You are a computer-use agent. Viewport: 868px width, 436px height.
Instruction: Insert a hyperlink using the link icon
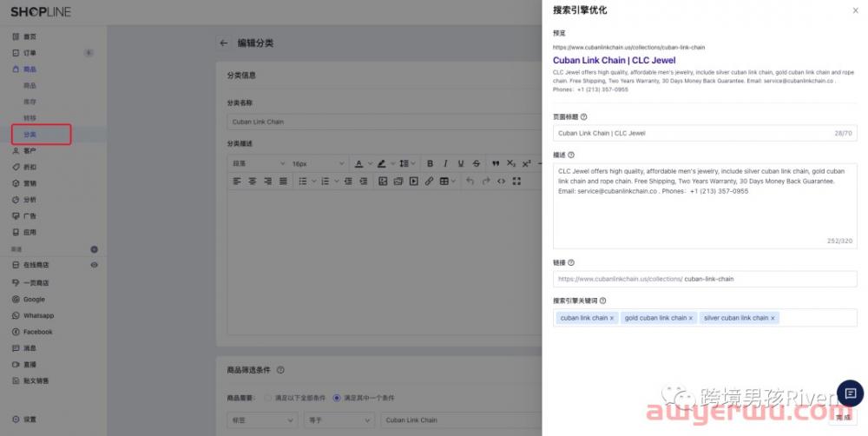pos(429,181)
